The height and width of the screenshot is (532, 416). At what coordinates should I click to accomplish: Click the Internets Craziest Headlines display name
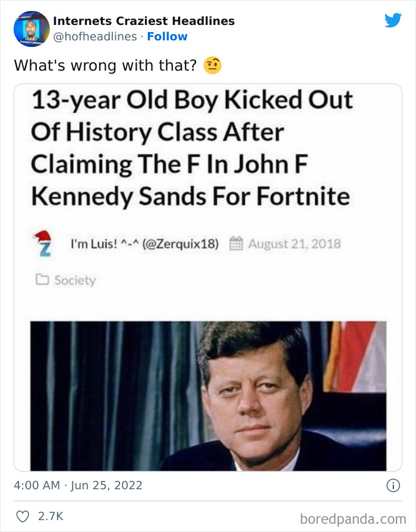(144, 21)
